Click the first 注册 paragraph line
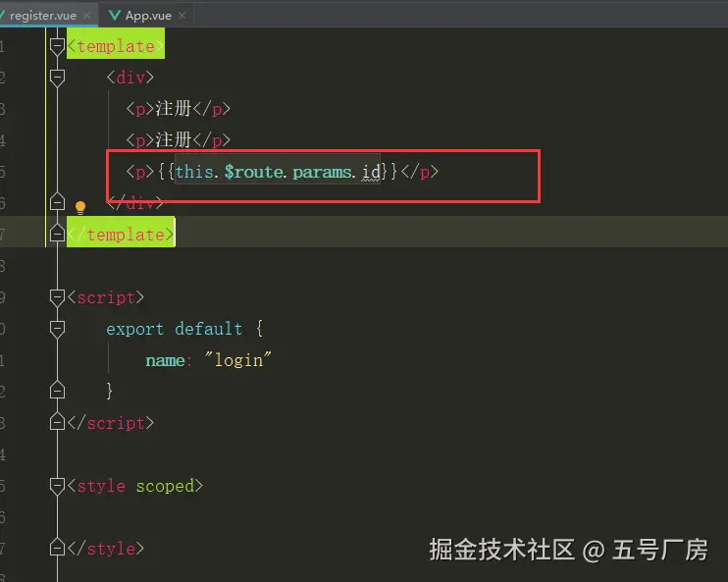 [x=179, y=109]
